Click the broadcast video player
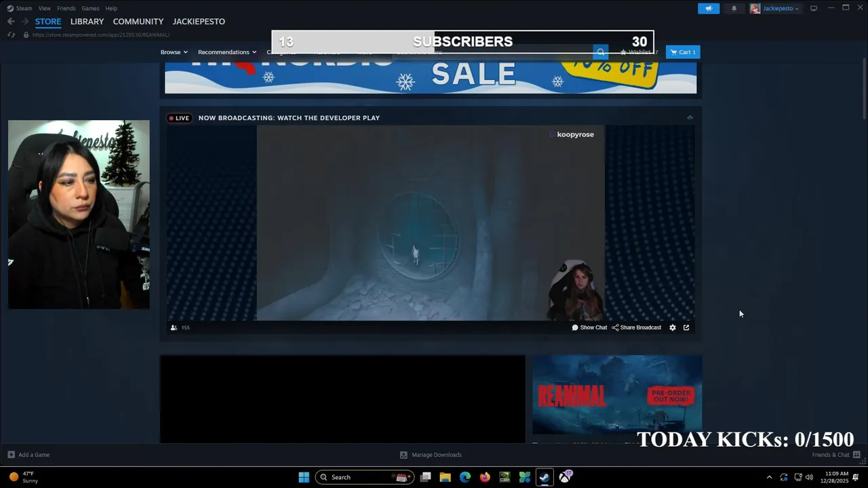868x488 pixels. [x=431, y=223]
